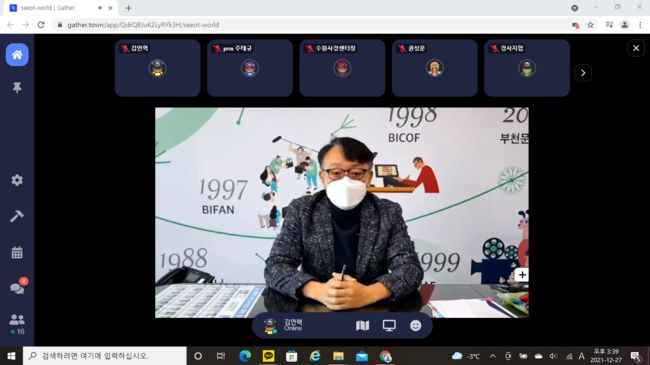The height and width of the screenshot is (365, 650).
Task: Show hidden system tray icons chevron
Action: (x=492, y=356)
